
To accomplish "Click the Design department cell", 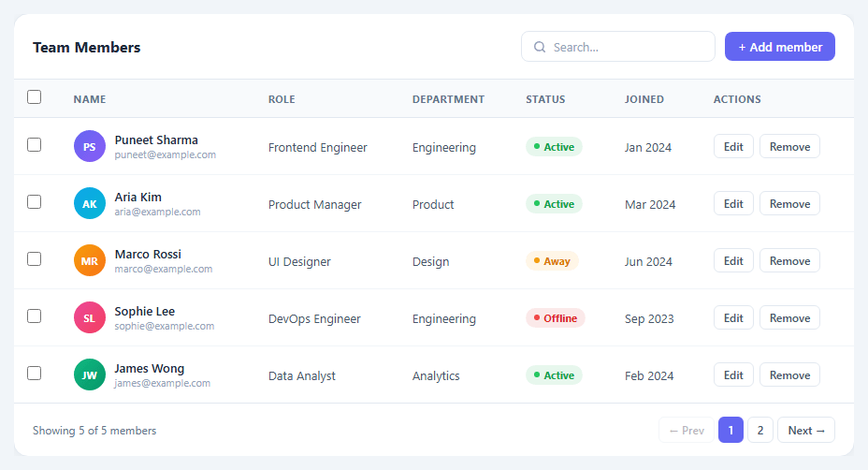I will point(430,261).
